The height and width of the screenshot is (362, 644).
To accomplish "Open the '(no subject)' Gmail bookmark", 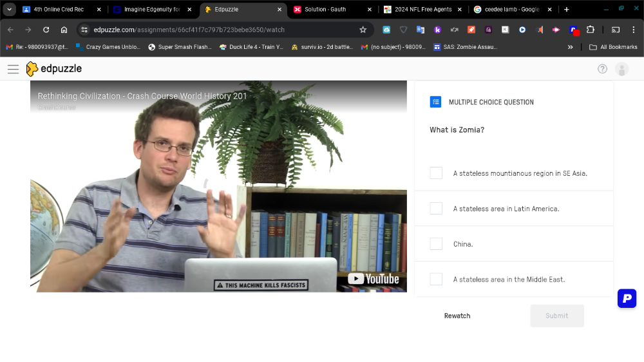I will coord(394,47).
